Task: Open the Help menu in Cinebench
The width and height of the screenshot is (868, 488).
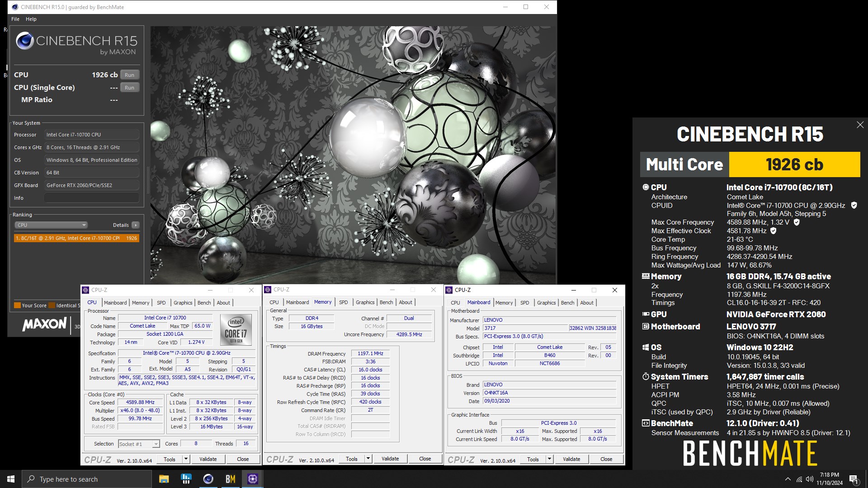Action: click(31, 19)
